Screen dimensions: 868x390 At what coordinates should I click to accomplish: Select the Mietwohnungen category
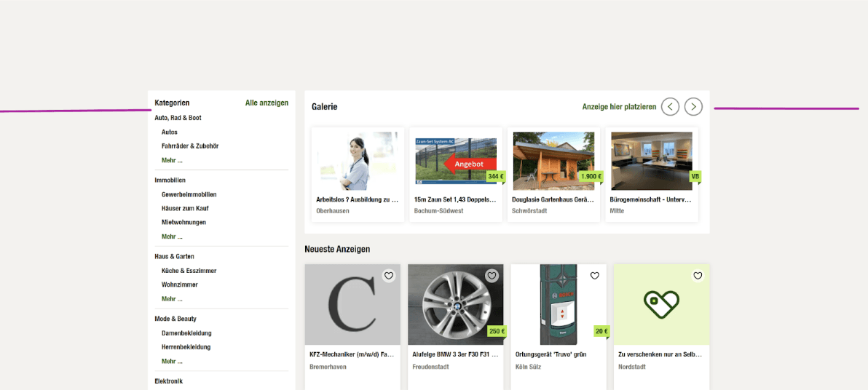[x=184, y=223]
